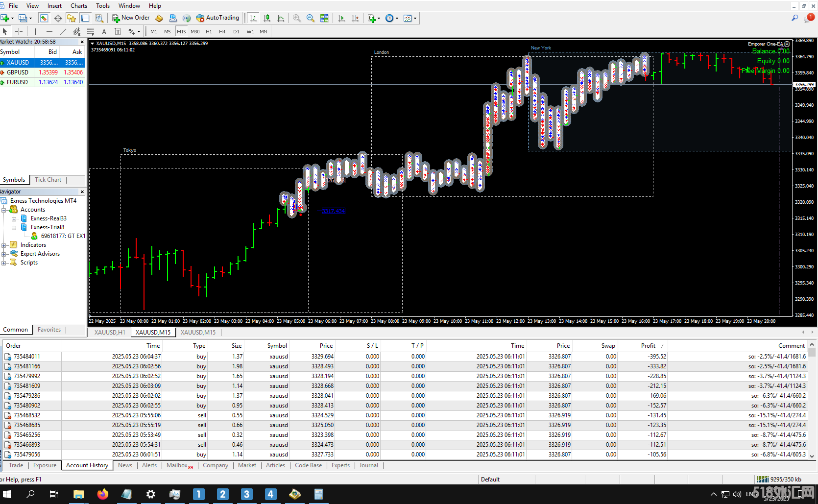818x504 pixels.
Task: Expand the Indicators tree node
Action: pyautogui.click(x=4, y=245)
